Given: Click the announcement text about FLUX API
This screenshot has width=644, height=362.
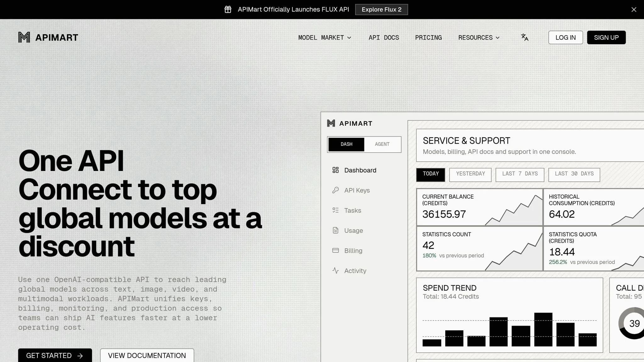Looking at the screenshot, I should coord(293,9).
